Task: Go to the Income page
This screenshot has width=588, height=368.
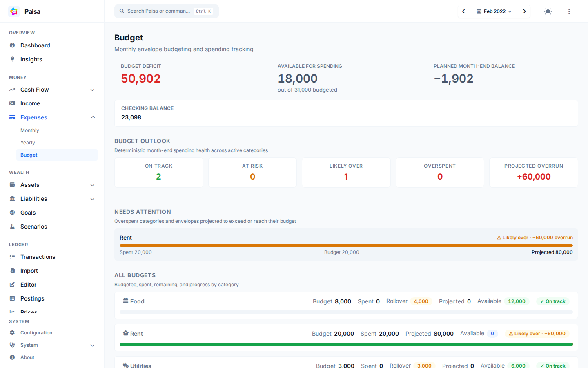Action: (52, 103)
